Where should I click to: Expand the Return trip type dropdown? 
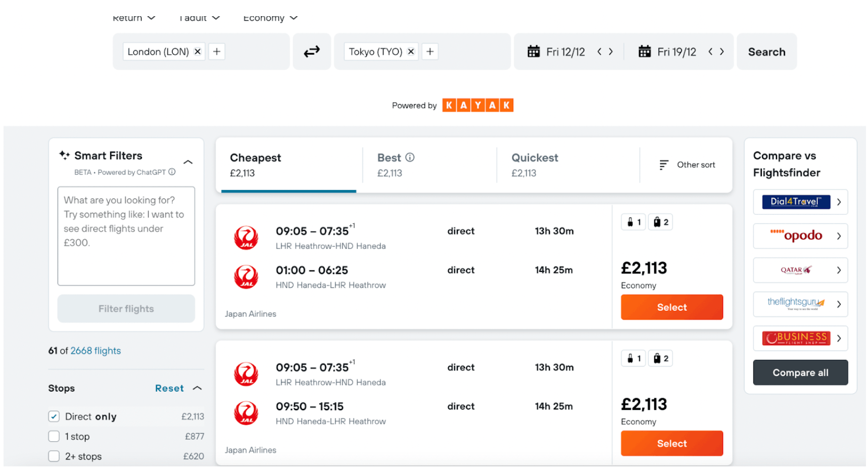coord(134,18)
